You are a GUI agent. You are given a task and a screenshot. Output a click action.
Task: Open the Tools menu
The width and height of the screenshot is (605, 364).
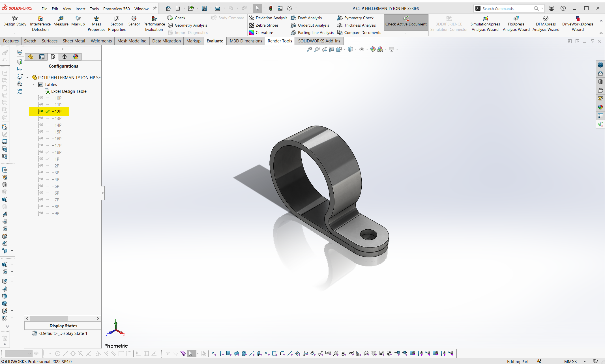pyautogui.click(x=94, y=9)
